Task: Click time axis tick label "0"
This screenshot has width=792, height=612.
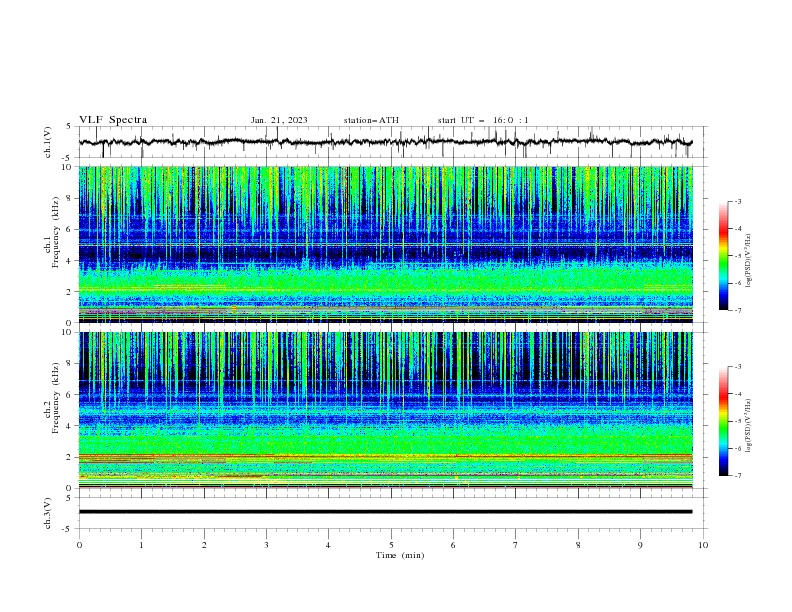Action: pos(79,545)
